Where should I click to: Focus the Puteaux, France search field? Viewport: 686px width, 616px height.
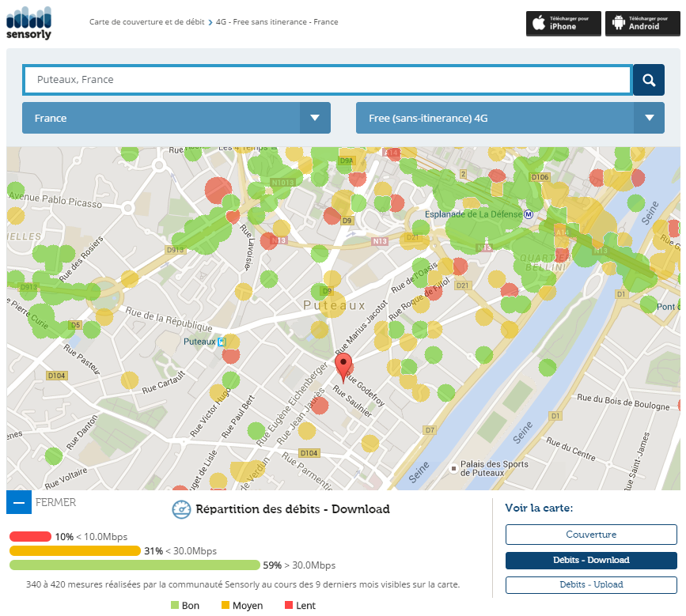tap(327, 80)
